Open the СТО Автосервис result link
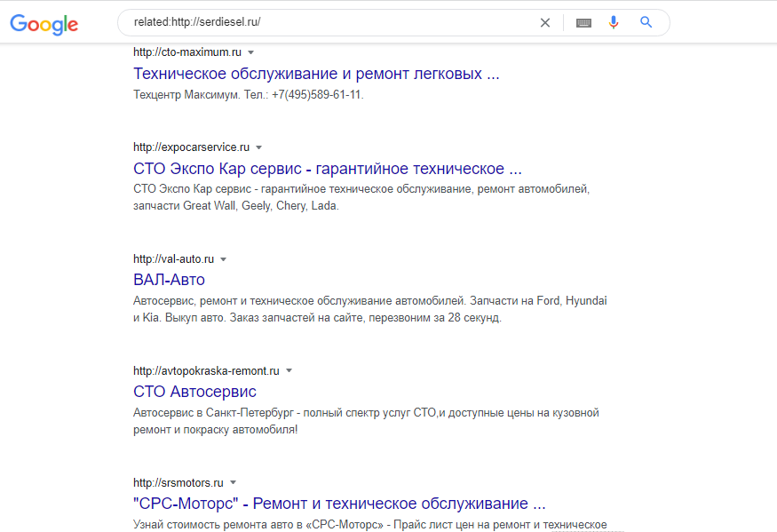Image resolution: width=777 pixels, height=532 pixels. (194, 393)
